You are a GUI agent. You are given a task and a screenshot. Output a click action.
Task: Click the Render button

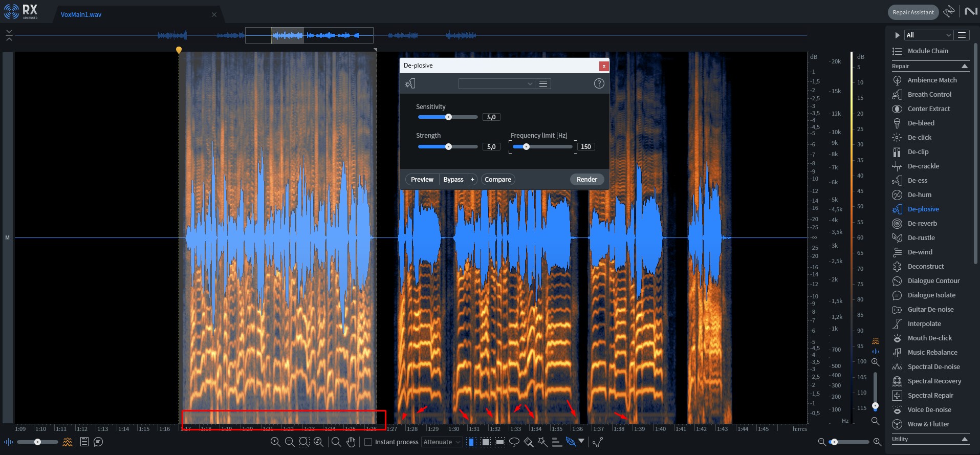(x=586, y=179)
